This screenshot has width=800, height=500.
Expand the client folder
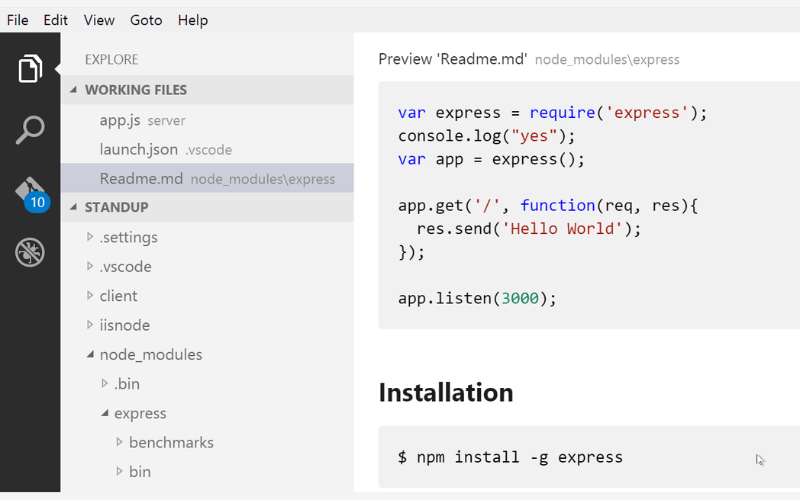118,296
